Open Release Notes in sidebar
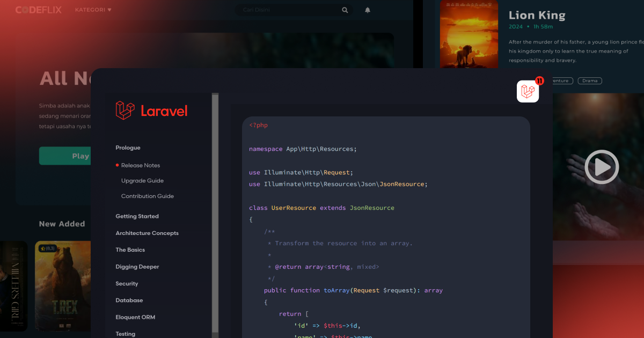This screenshot has height=338, width=644. tap(141, 165)
